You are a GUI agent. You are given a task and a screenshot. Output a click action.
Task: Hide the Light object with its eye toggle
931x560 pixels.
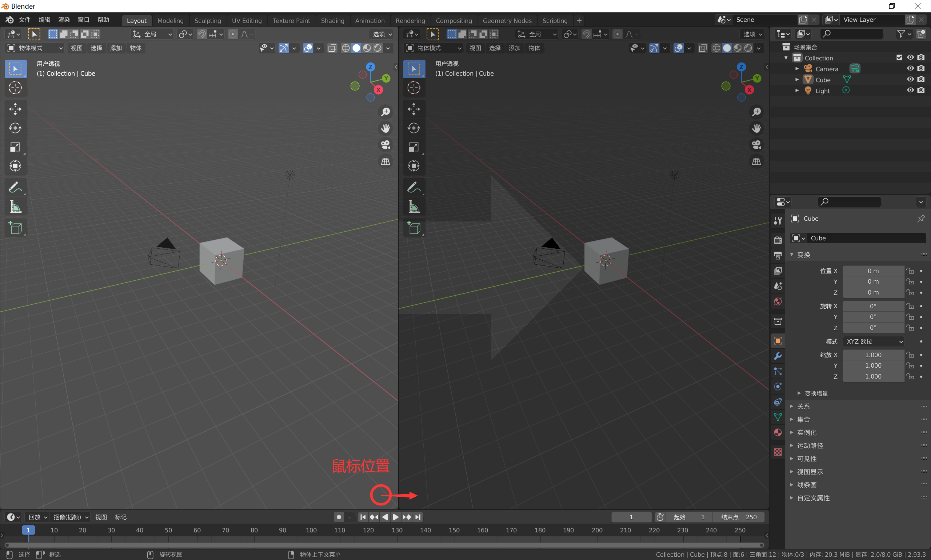pos(910,91)
